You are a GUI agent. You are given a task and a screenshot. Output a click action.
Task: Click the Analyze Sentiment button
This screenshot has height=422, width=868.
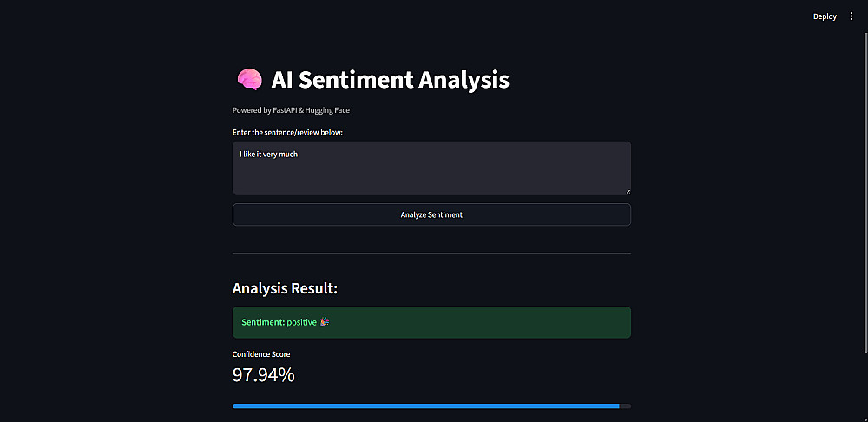tap(431, 214)
